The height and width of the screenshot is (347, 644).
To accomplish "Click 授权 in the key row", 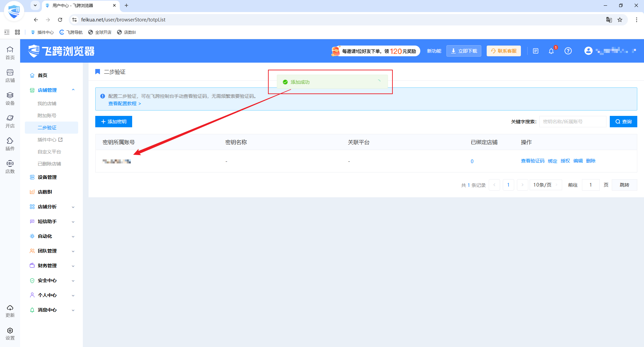I will (565, 161).
